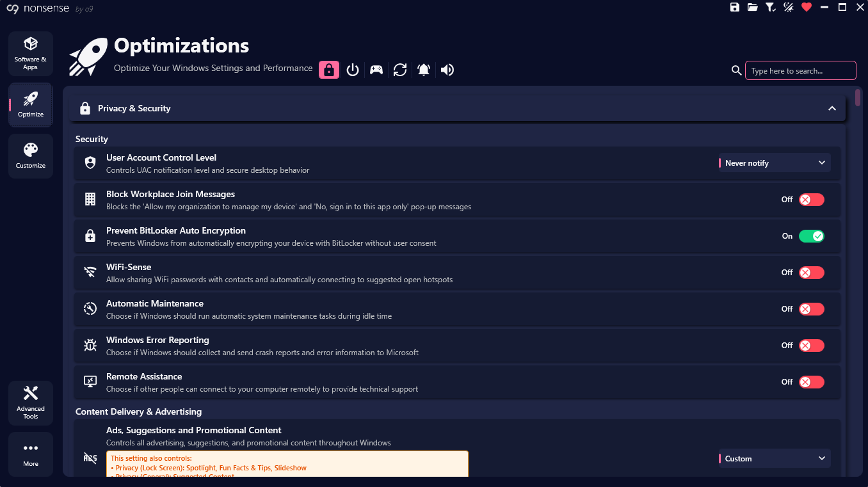Go to the Customize tab
Viewport: 868px width, 487px height.
click(31, 156)
